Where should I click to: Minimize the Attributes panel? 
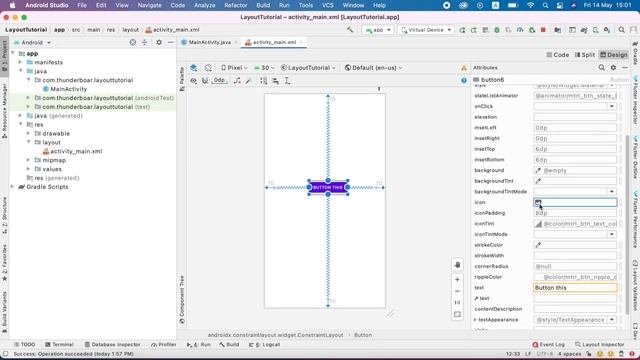[x=625, y=68]
